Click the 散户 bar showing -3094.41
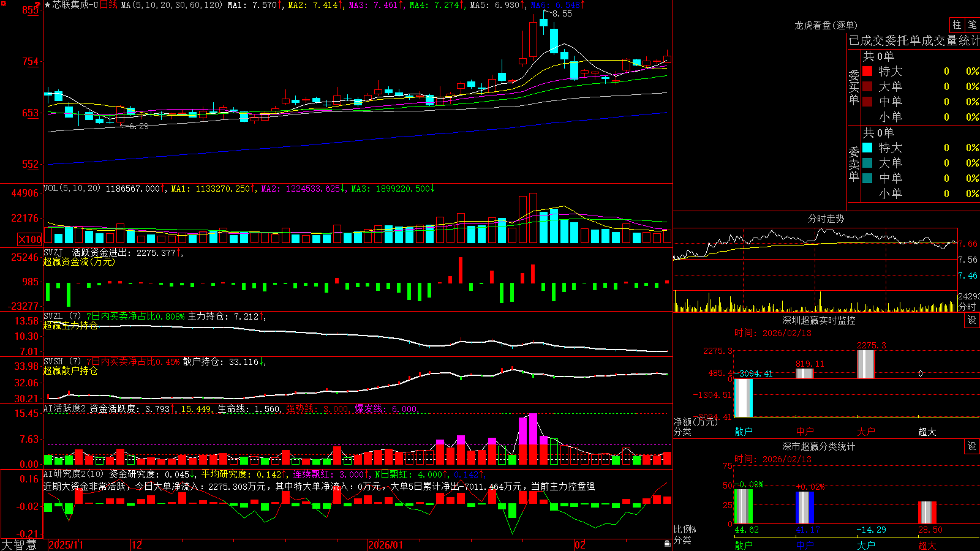Screen dimensions: 980x551 (x=744, y=398)
